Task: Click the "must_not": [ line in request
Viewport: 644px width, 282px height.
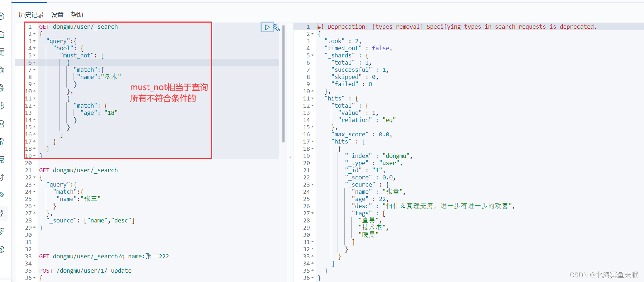Action: point(82,55)
